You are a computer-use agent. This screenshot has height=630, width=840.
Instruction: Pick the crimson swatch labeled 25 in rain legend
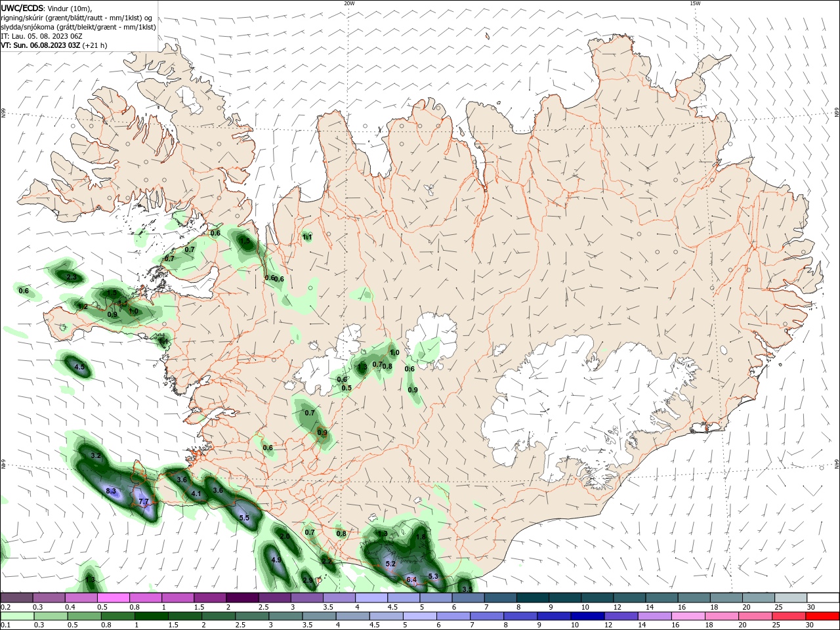(788, 617)
